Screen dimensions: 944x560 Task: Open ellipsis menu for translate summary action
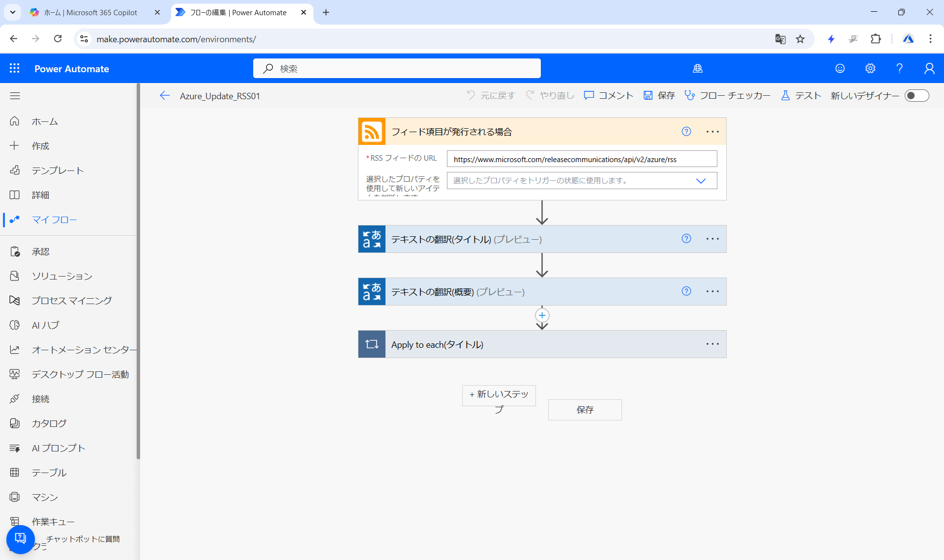[712, 292]
